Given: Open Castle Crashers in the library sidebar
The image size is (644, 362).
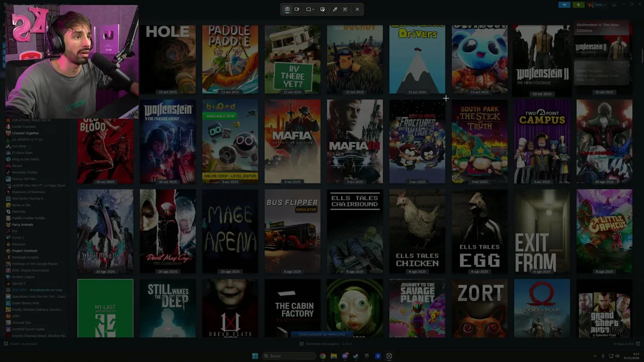Looking at the screenshot, I should point(24,127).
